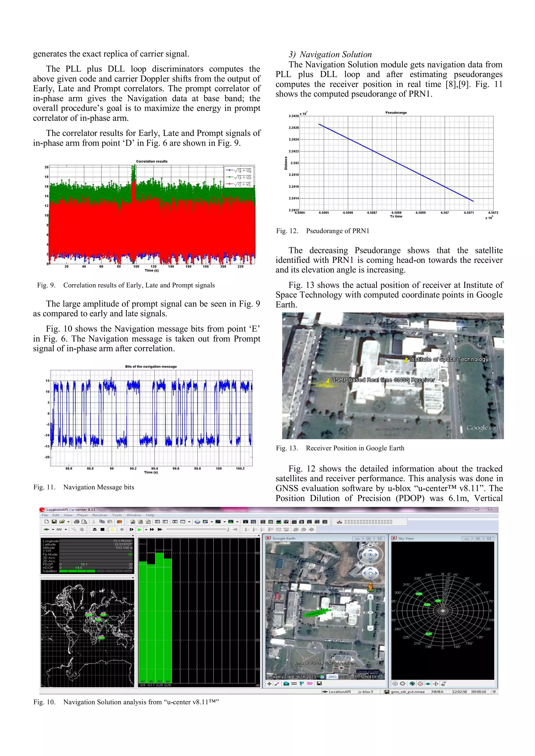The width and height of the screenshot is (535, 756).
Task: Open the Window menu
Action: (134, 515)
